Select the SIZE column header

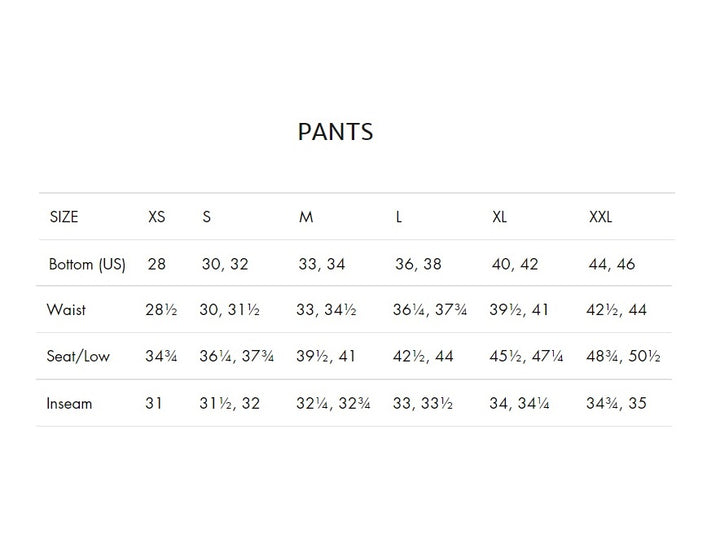pyautogui.click(x=63, y=217)
